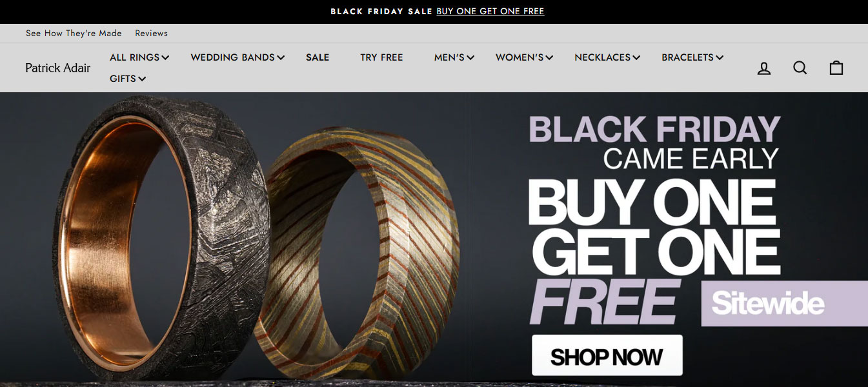Viewport: 868px width, 387px height.
Task: Expand the Women's dropdown menu
Action: [x=524, y=57]
